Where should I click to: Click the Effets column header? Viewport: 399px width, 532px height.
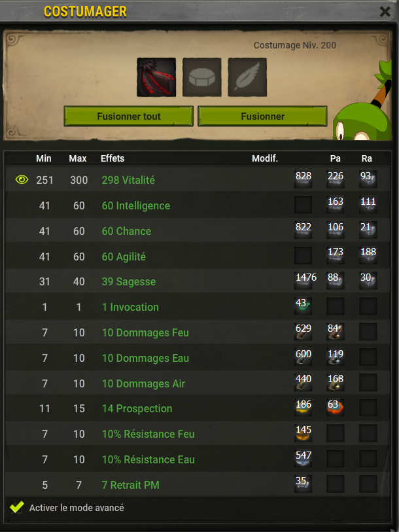(113, 158)
